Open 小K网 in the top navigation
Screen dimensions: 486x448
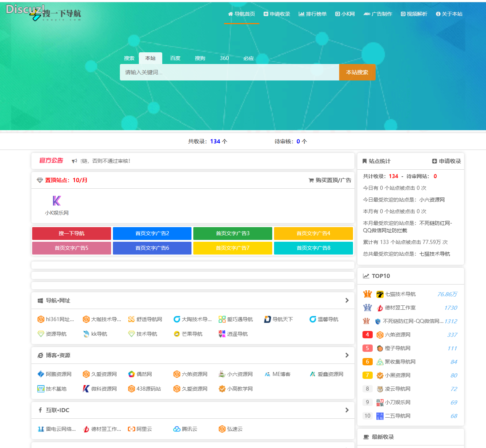pyautogui.click(x=345, y=14)
